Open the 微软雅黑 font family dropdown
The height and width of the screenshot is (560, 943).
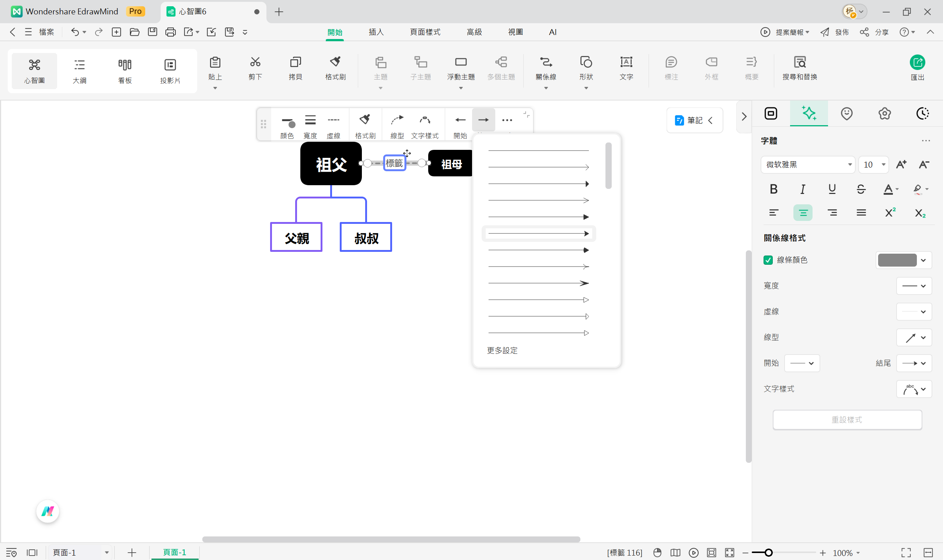point(807,165)
